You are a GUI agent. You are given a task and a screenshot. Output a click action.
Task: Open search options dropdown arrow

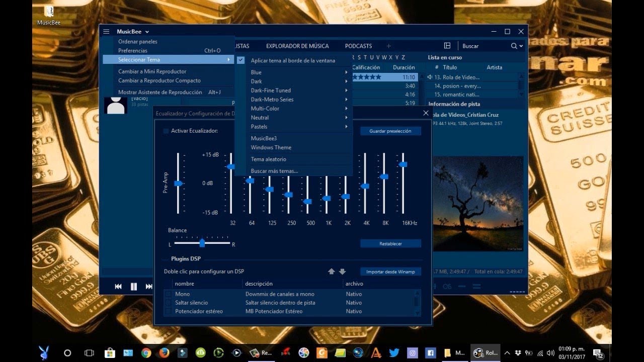521,46
